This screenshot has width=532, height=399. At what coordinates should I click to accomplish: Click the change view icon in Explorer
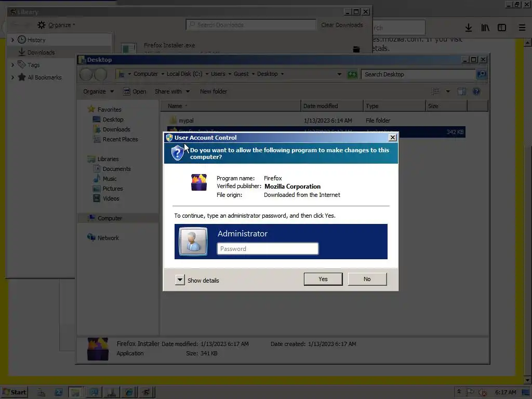pyautogui.click(x=435, y=91)
